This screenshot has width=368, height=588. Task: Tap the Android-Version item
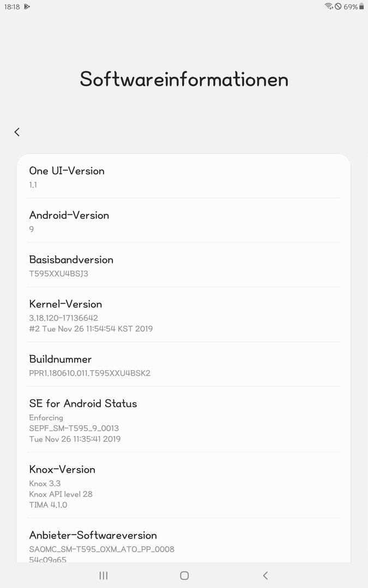coord(184,220)
